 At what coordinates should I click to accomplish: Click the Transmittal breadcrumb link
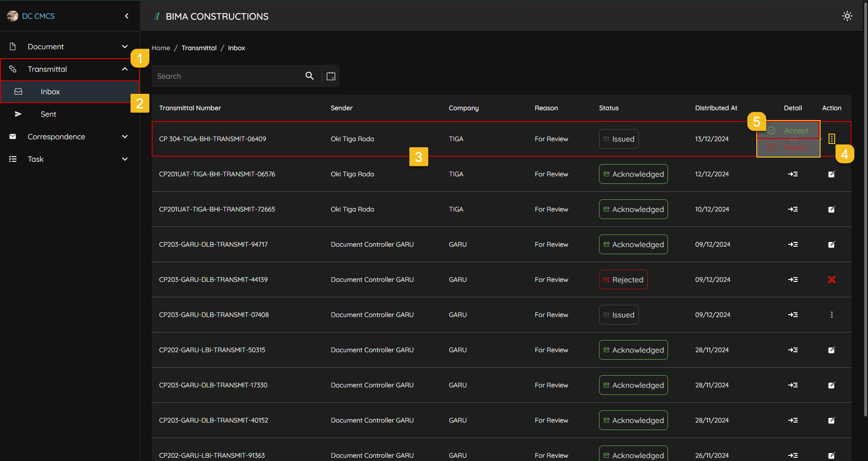(199, 48)
